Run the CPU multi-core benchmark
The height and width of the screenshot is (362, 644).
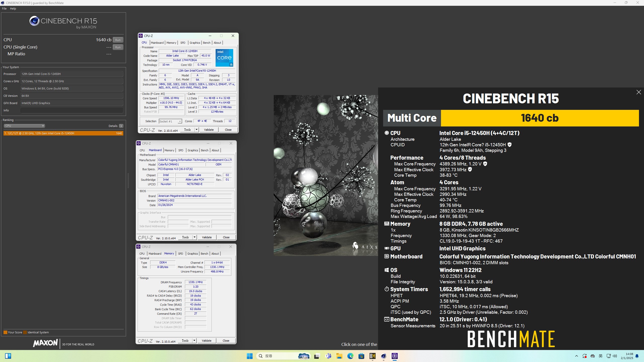tap(118, 40)
